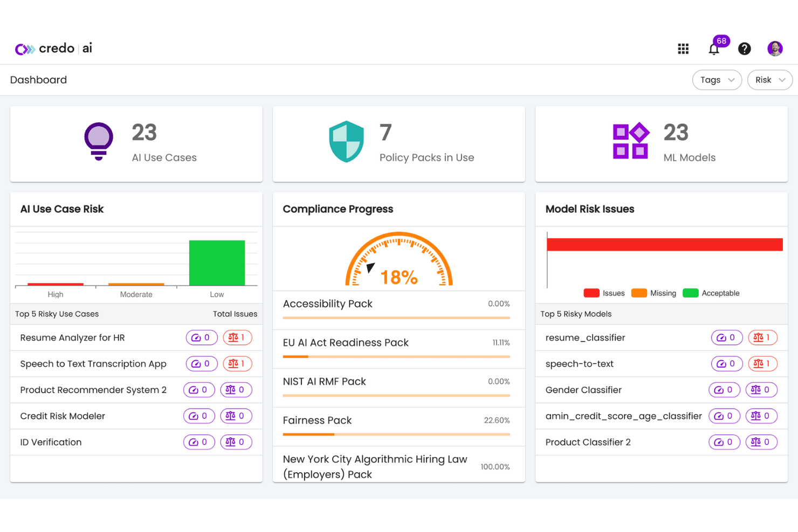Click the help question mark icon
Screen dimensions: 798x532
click(x=745, y=49)
